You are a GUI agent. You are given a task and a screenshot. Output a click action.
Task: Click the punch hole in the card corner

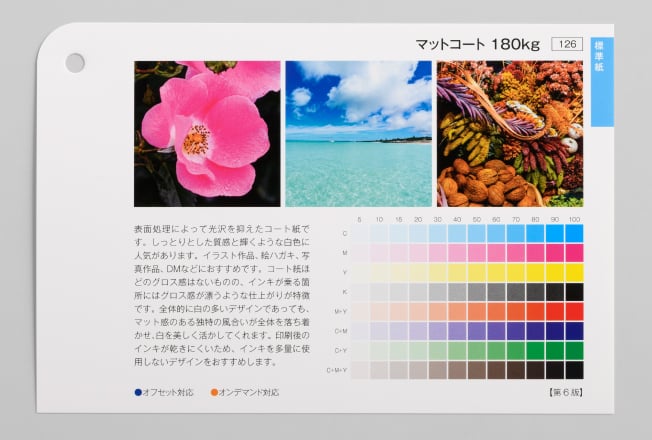point(75,62)
